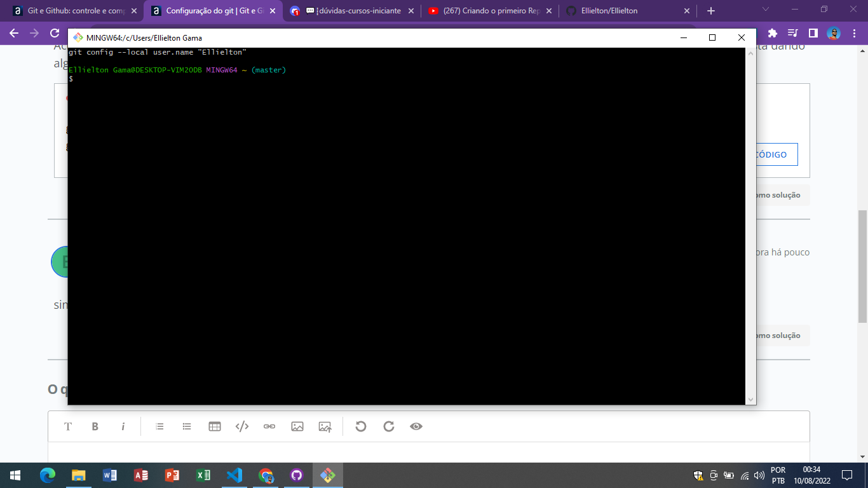Close the dúvidas-cursos-iniciante tab
The image size is (868, 488).
(x=410, y=11)
